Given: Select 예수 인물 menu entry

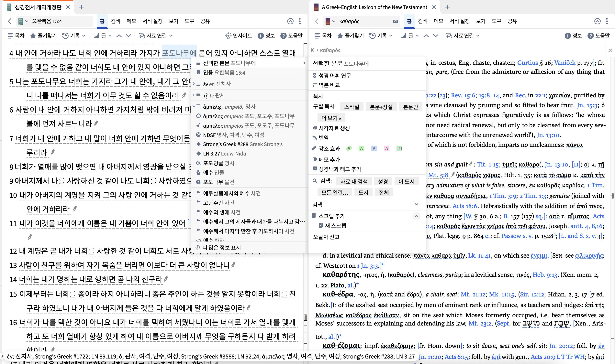Looking at the screenshot, I should click(x=250, y=172).
